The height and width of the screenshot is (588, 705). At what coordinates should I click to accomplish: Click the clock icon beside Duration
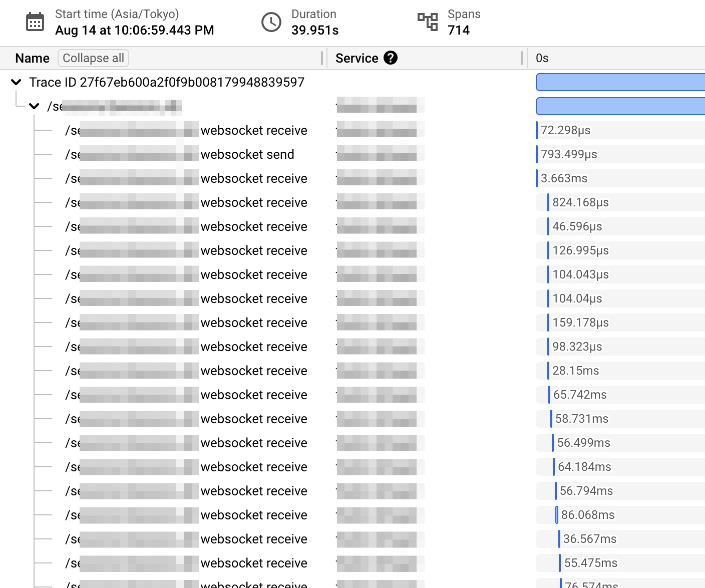(271, 22)
